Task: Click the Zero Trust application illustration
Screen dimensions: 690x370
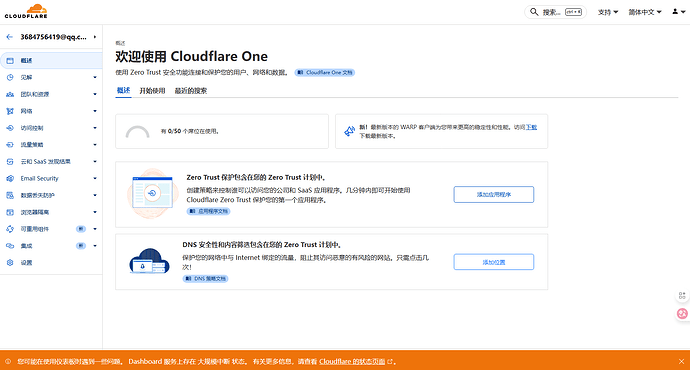Action: pyautogui.click(x=153, y=194)
